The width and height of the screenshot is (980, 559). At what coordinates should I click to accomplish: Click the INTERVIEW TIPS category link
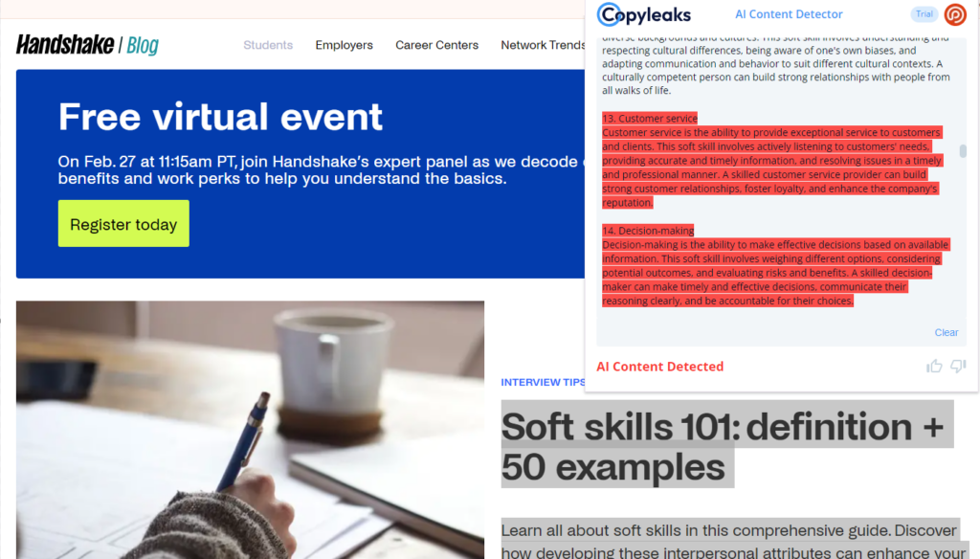point(543,382)
